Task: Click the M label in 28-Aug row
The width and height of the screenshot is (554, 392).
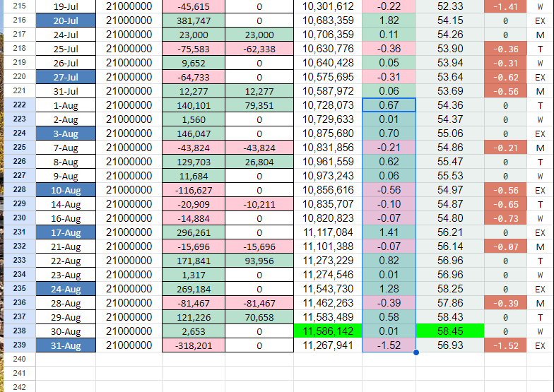Action: pyautogui.click(x=540, y=303)
